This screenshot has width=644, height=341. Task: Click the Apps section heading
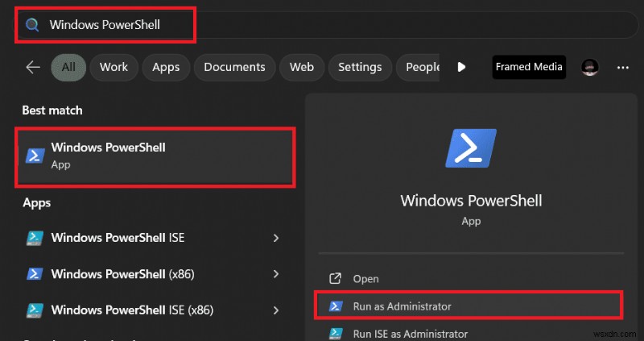(x=36, y=203)
